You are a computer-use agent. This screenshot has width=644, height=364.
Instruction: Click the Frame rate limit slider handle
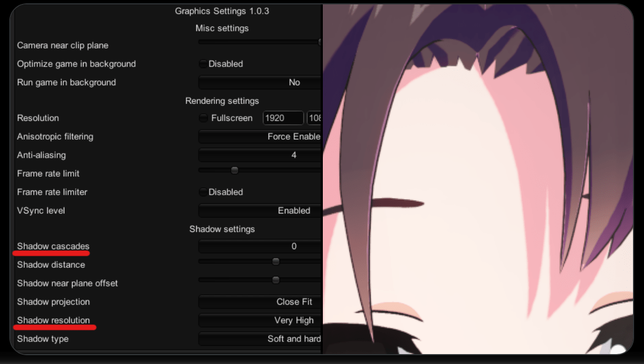pos(234,170)
